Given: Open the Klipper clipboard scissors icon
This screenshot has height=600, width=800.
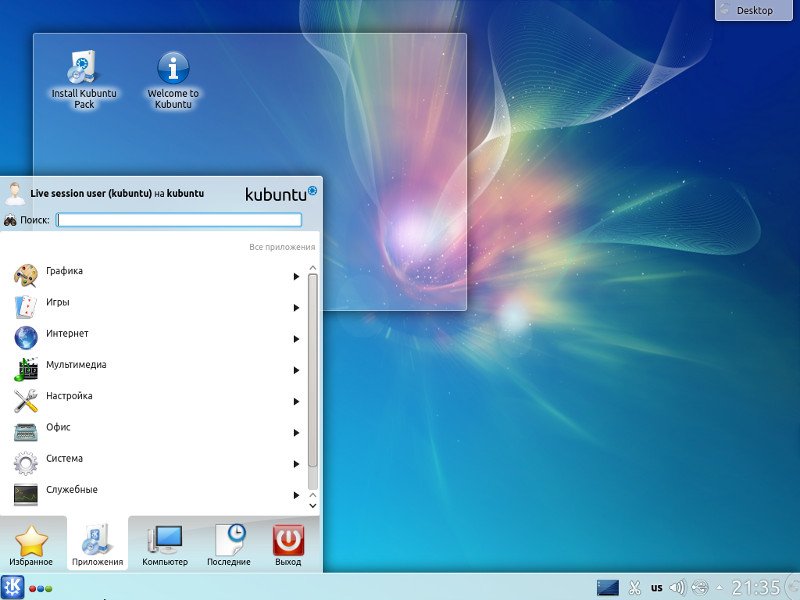Looking at the screenshot, I should pos(634,587).
